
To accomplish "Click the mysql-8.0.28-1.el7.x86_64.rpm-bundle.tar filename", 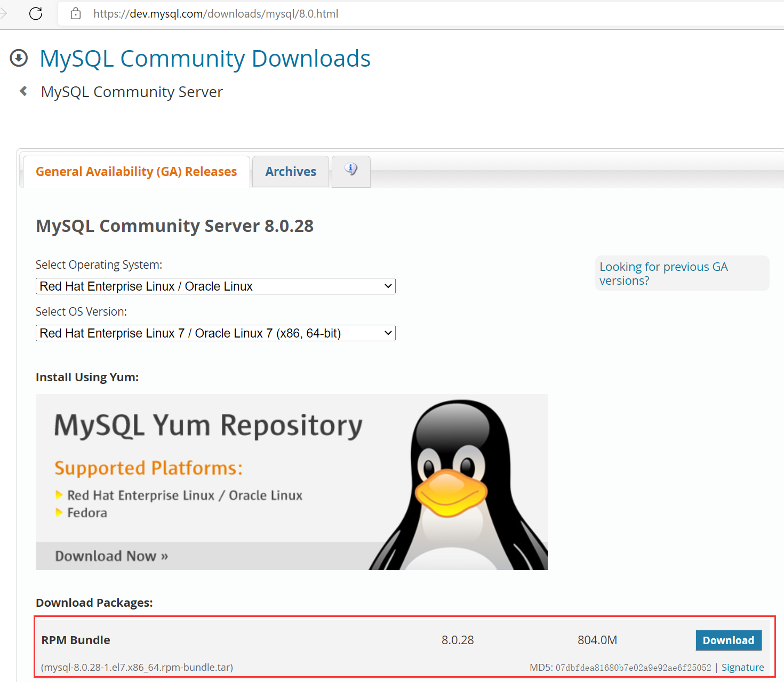I will (137, 668).
